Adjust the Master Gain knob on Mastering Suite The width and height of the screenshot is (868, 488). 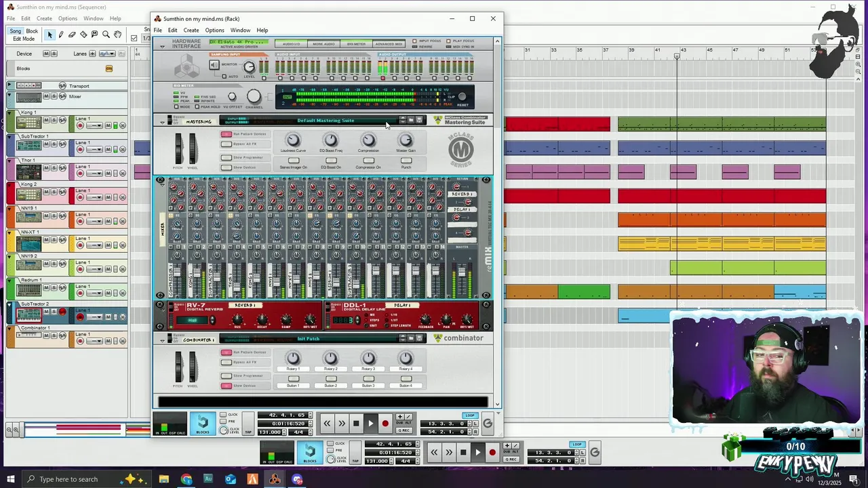click(x=406, y=140)
